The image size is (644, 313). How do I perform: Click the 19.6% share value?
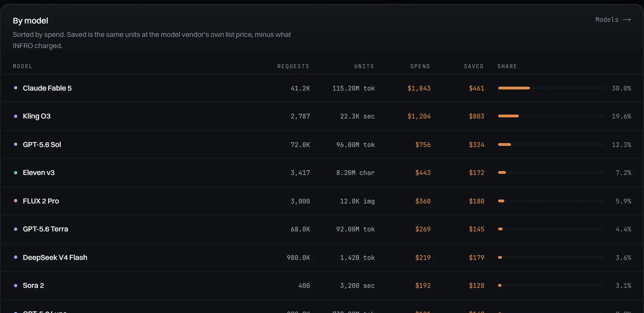point(621,116)
